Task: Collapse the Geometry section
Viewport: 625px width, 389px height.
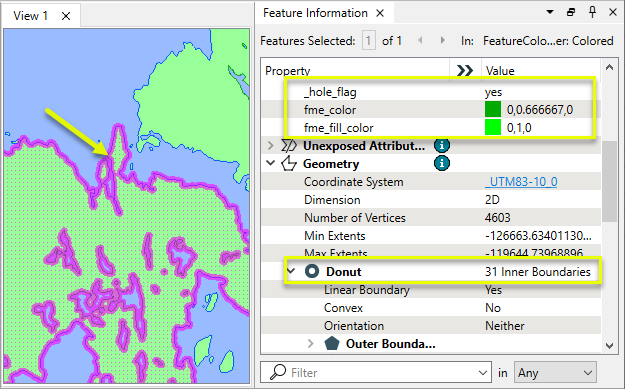Action: point(271,163)
